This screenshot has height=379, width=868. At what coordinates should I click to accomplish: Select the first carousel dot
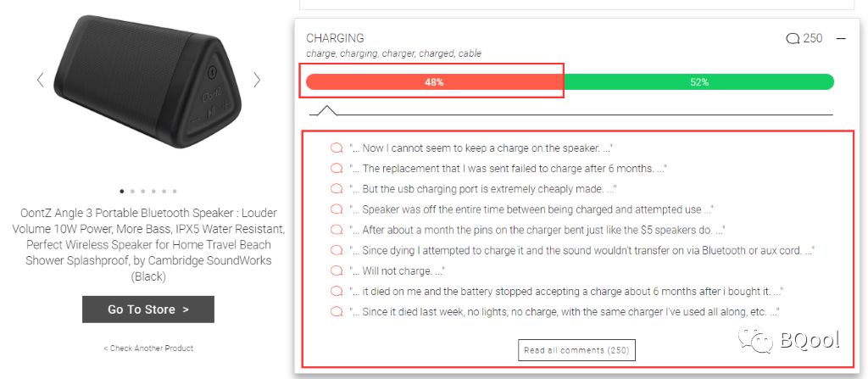(122, 191)
